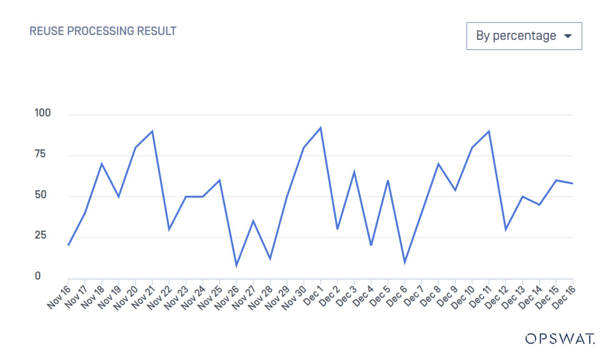Image resolution: width=612 pixels, height=364 pixels.
Task: Click the Nov 26 lowest data point
Action: 236,265
